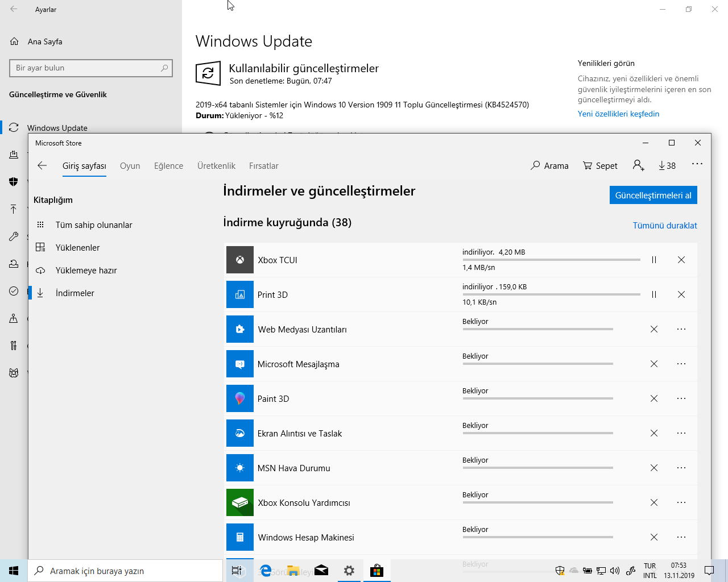Image resolution: width=728 pixels, height=582 pixels.
Task: Cancel MSN Hava Durumu queued download
Action: pyautogui.click(x=654, y=468)
